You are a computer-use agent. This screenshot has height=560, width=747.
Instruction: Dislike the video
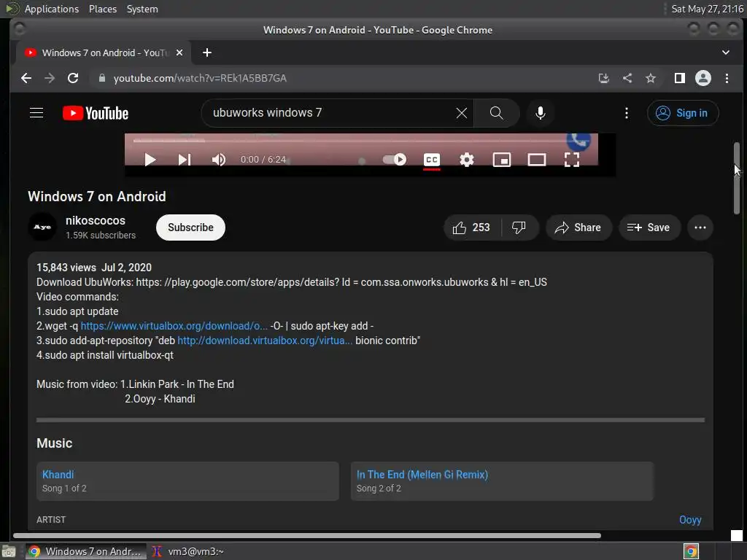point(519,227)
